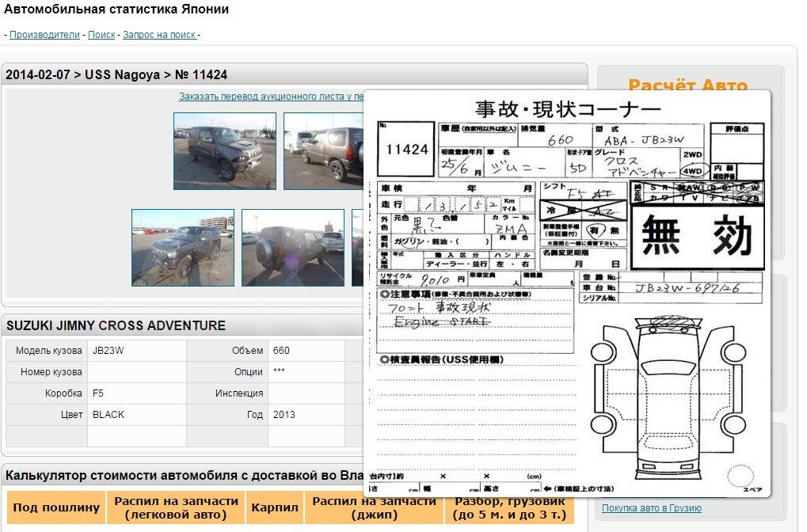Screen dimensions: 807x532
Task: Click the lot number 11424 box on the sheet
Action: pos(406,150)
